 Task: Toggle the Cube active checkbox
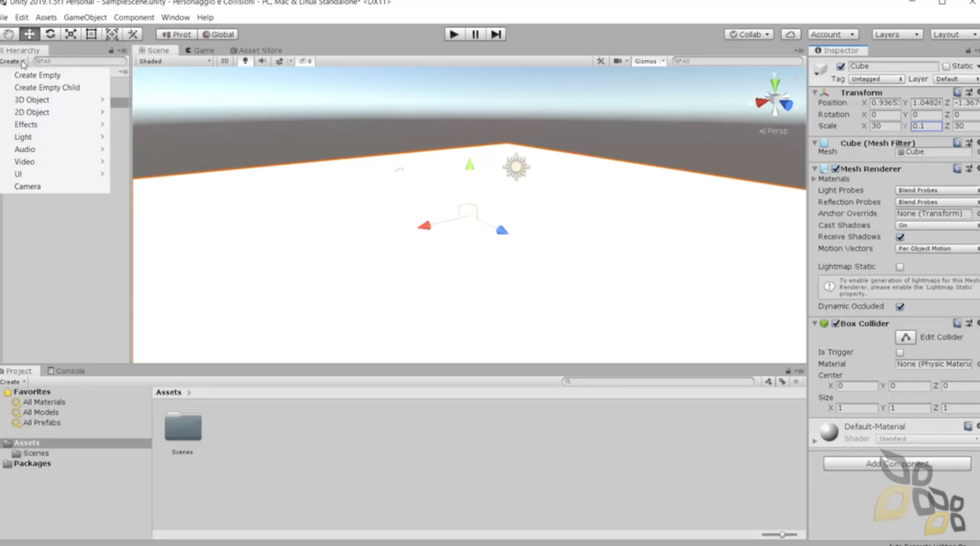click(840, 66)
